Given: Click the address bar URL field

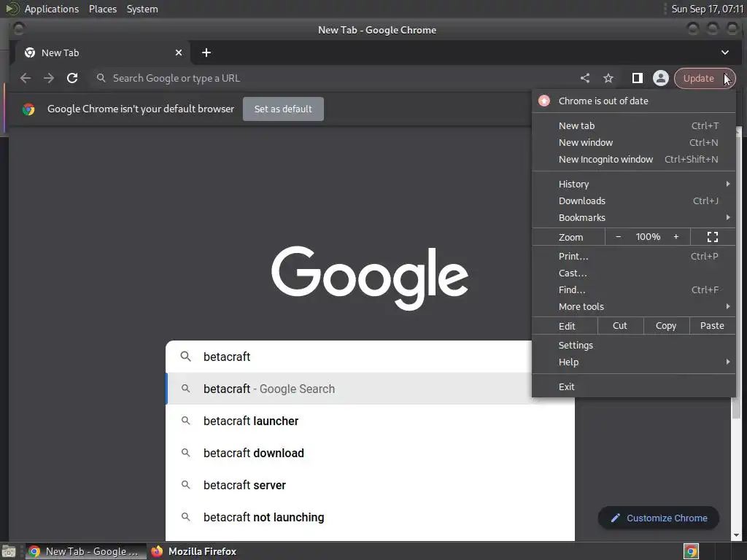Looking at the screenshot, I should [x=333, y=78].
